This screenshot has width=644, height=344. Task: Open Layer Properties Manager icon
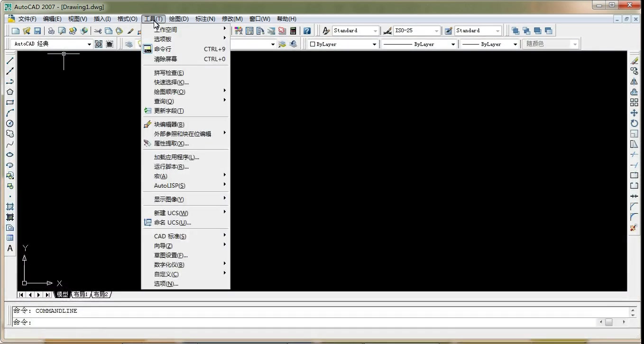point(129,44)
